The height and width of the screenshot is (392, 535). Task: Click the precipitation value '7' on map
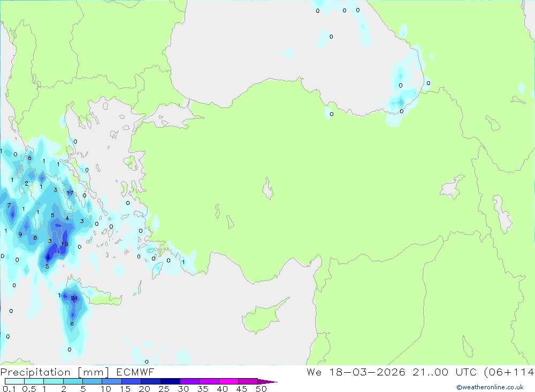click(x=9, y=205)
